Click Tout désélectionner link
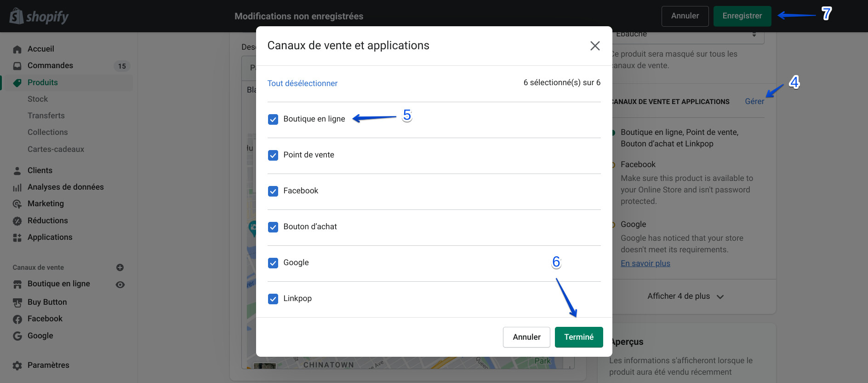Viewport: 868px width, 383px height. pos(303,83)
